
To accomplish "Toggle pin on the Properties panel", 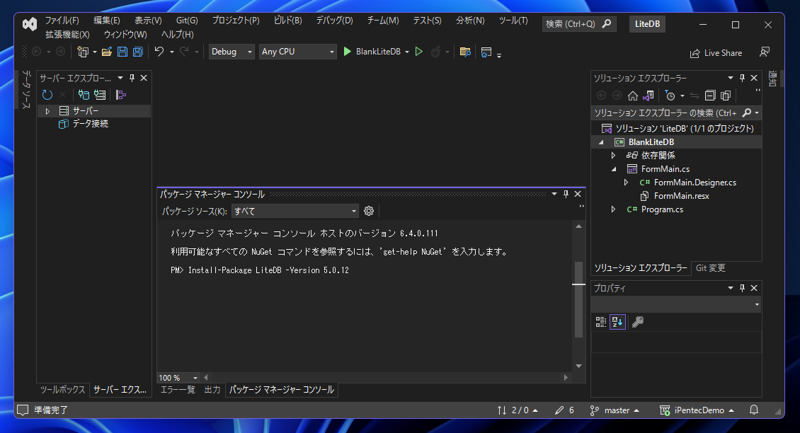I will (x=742, y=288).
